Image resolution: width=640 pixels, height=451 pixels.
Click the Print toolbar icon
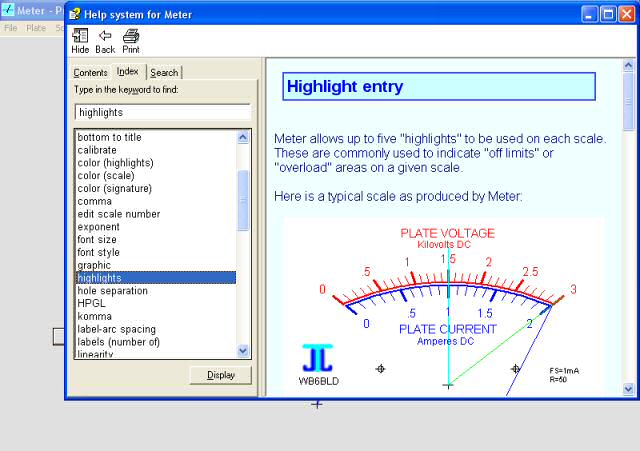pyautogui.click(x=131, y=36)
